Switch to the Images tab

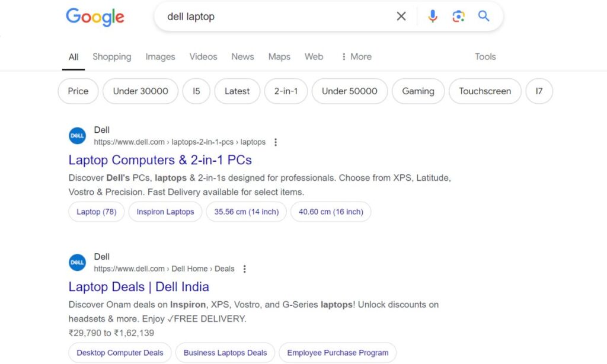coord(160,57)
